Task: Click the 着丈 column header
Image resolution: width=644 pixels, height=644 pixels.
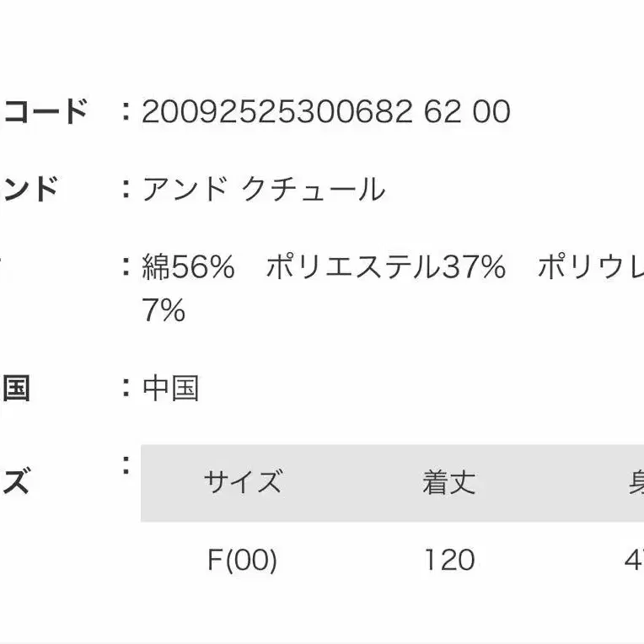Action: click(x=448, y=483)
